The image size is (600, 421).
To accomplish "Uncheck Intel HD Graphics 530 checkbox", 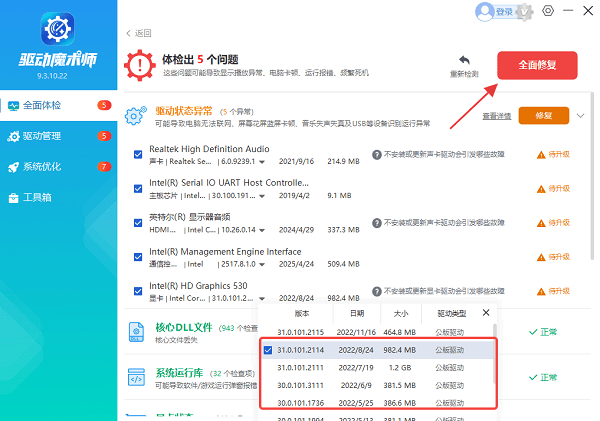I will 138,291.
